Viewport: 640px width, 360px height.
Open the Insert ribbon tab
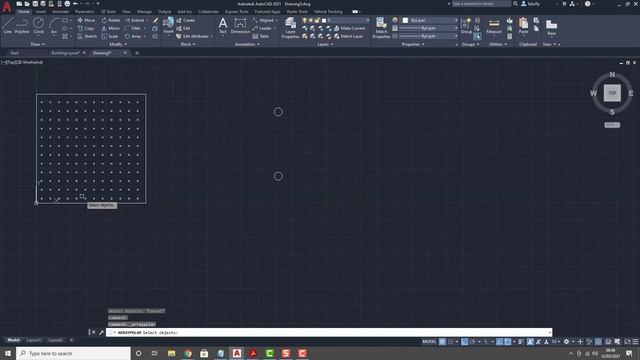click(x=40, y=11)
